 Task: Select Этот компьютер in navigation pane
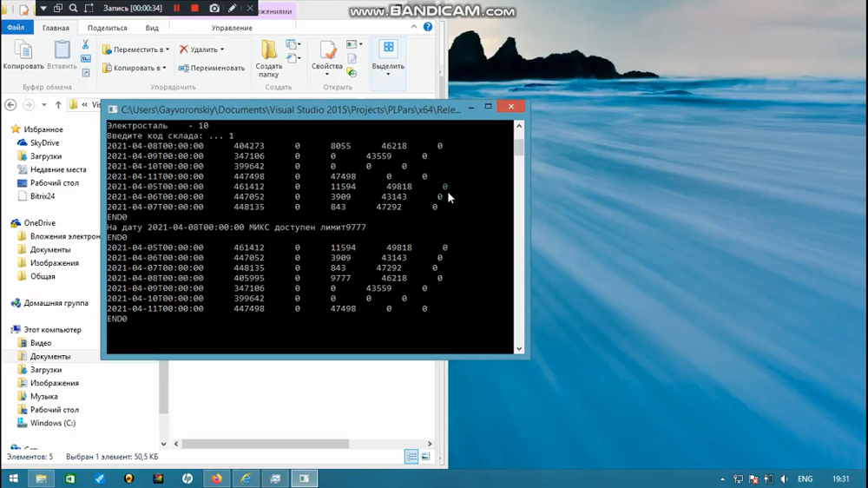[52, 330]
